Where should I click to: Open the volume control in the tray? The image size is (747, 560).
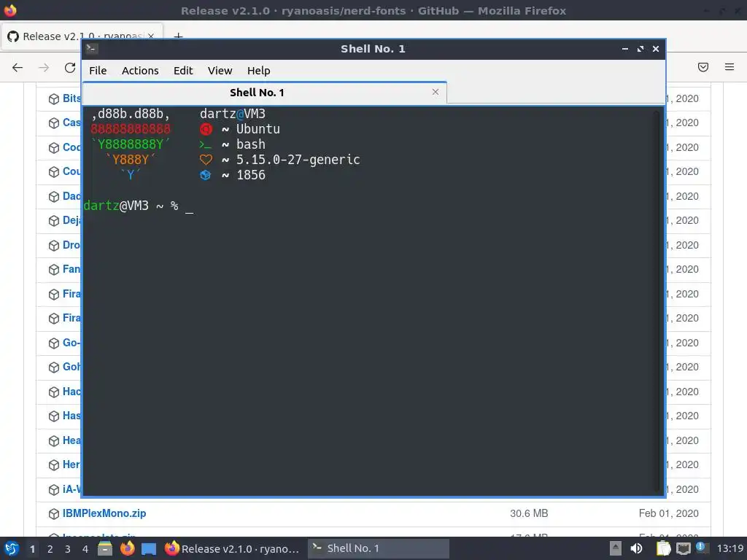[636, 548]
